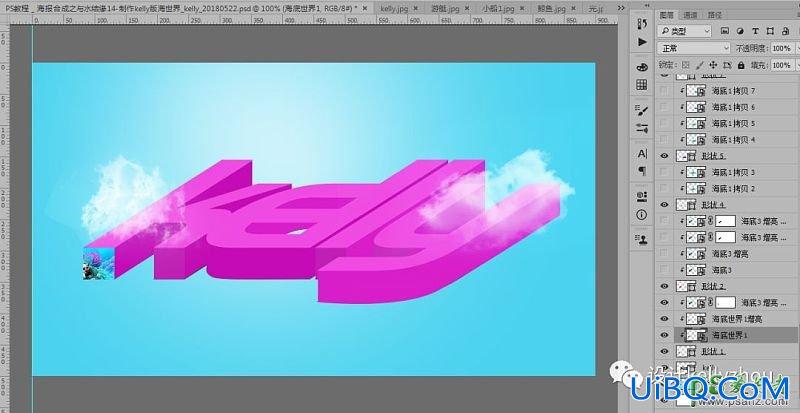Select the 海底1拷贝 5 layer name
The image size is (800, 413).
(x=733, y=124)
